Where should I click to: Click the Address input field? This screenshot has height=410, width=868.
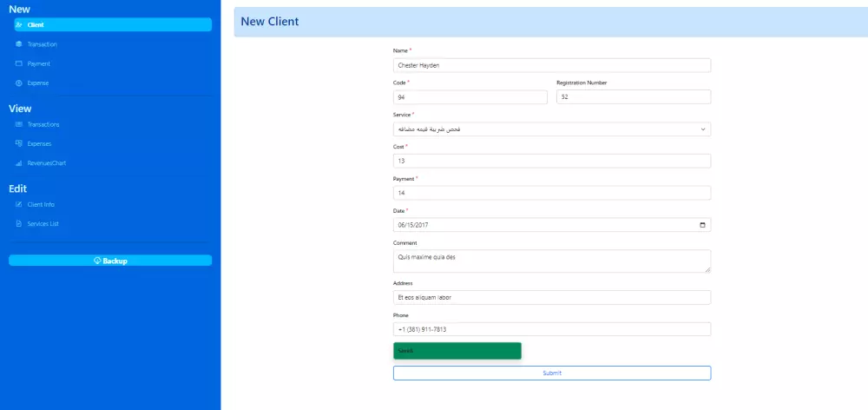coord(552,298)
